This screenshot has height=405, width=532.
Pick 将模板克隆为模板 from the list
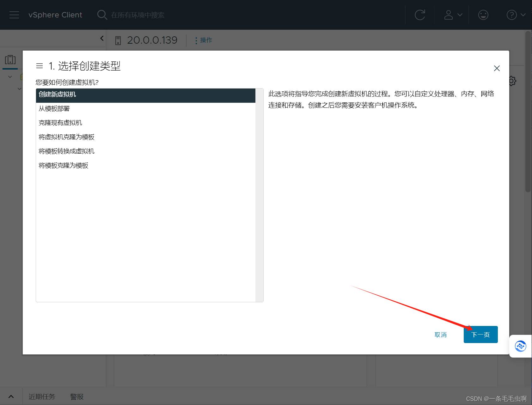(x=63, y=166)
